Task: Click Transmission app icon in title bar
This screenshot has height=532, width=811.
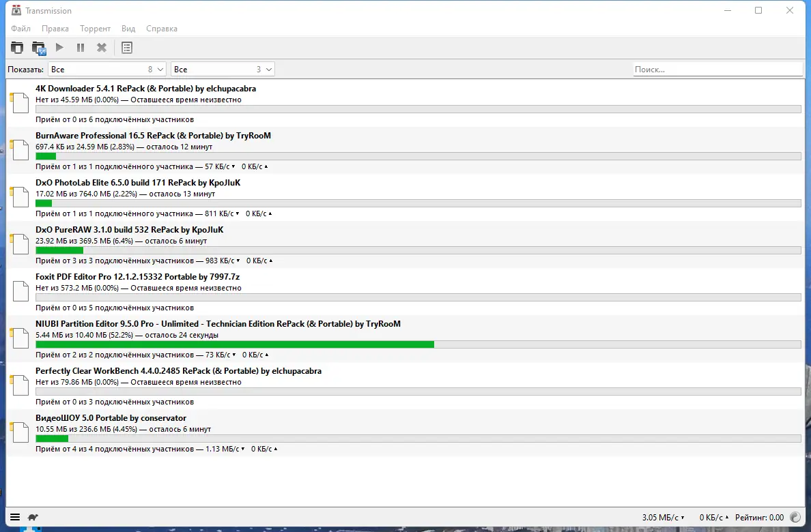Action: pyautogui.click(x=16, y=10)
